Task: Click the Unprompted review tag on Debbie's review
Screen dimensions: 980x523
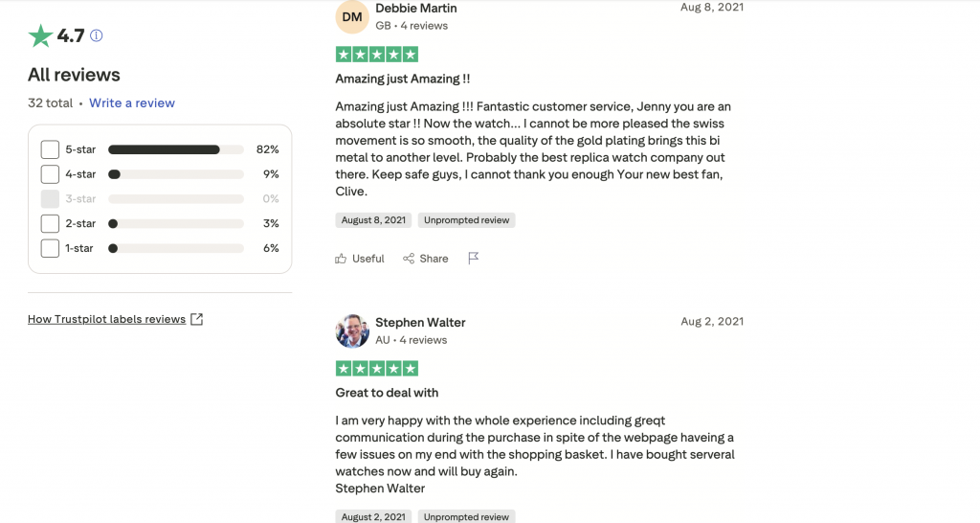Action: (x=468, y=220)
